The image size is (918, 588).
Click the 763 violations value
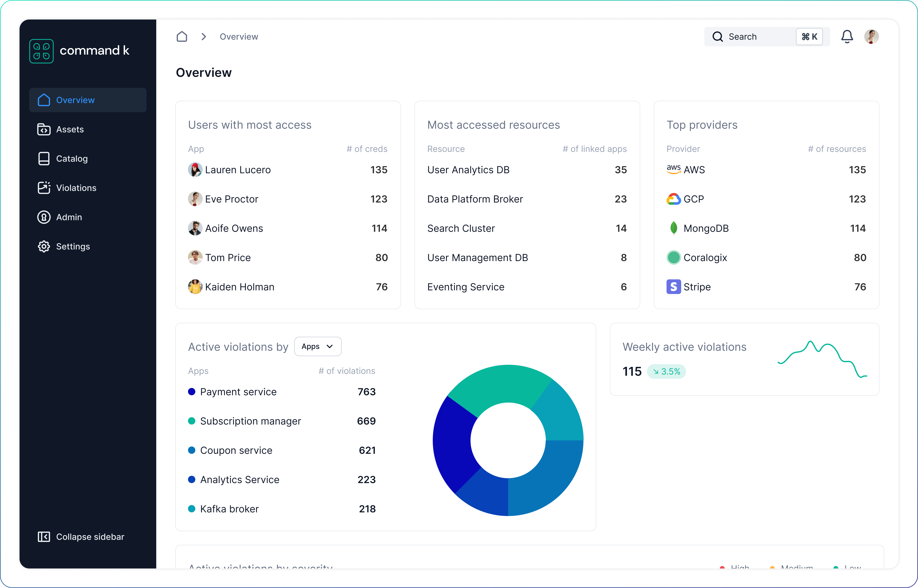click(x=367, y=392)
